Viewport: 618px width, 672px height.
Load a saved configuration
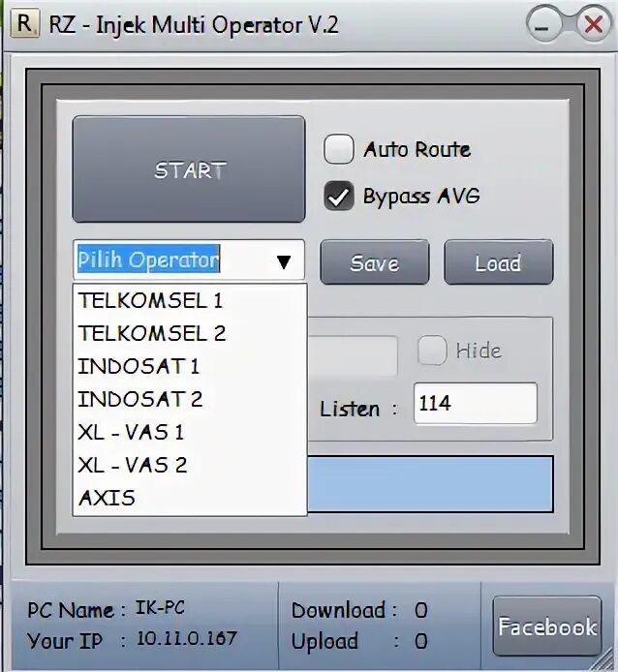tap(499, 262)
